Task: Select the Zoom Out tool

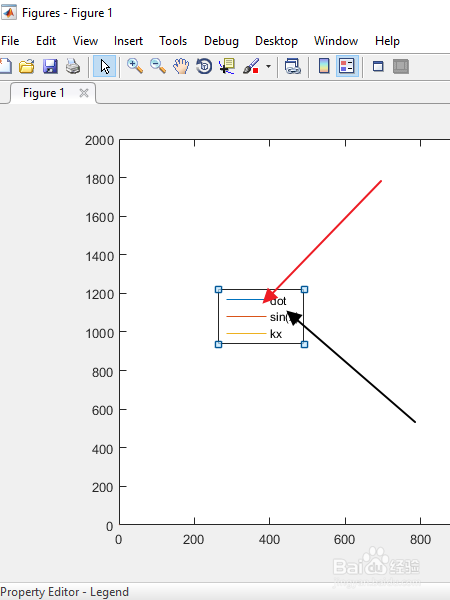Action: click(158, 66)
